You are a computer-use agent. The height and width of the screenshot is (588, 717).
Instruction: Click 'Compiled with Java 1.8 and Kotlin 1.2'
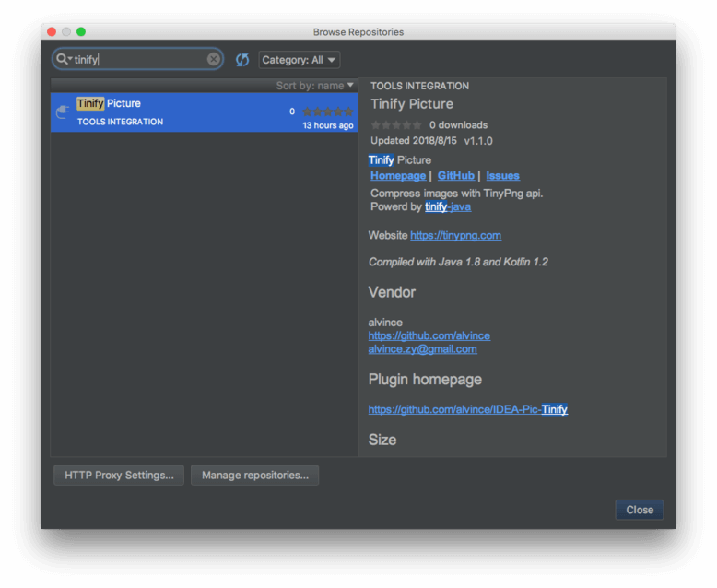458,262
